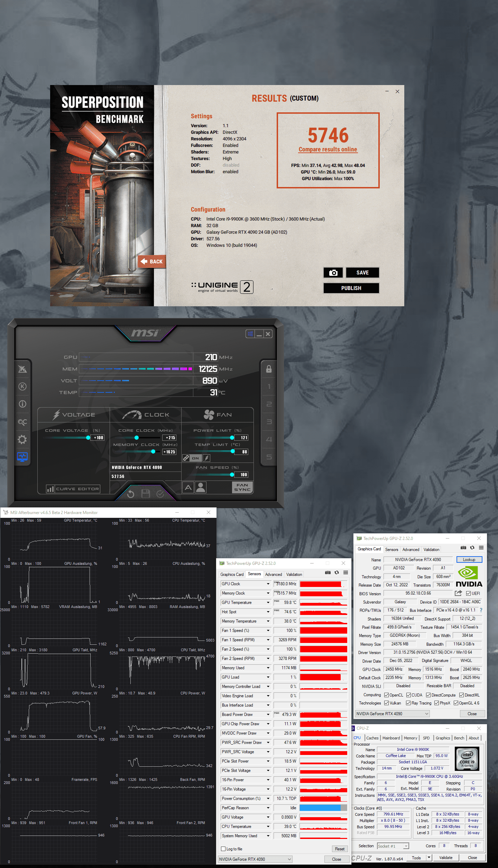Click the user-defined fan profile person icon

pos(201,487)
